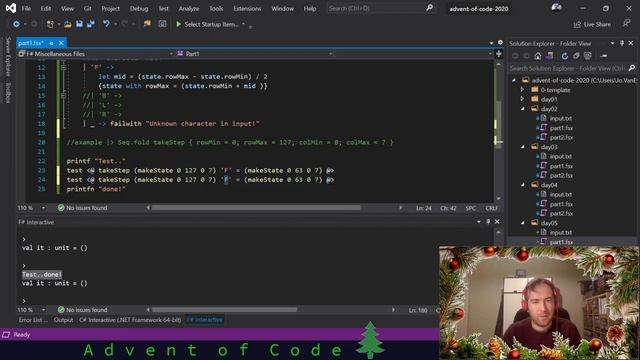Toggle pin on part1.fsx tab
The image size is (640, 360).
[x=51, y=43]
